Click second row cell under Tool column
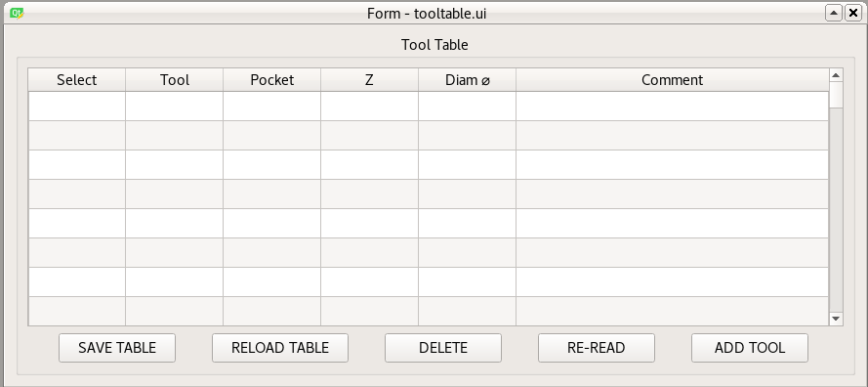The height and width of the screenshot is (387, 868). pos(175,135)
